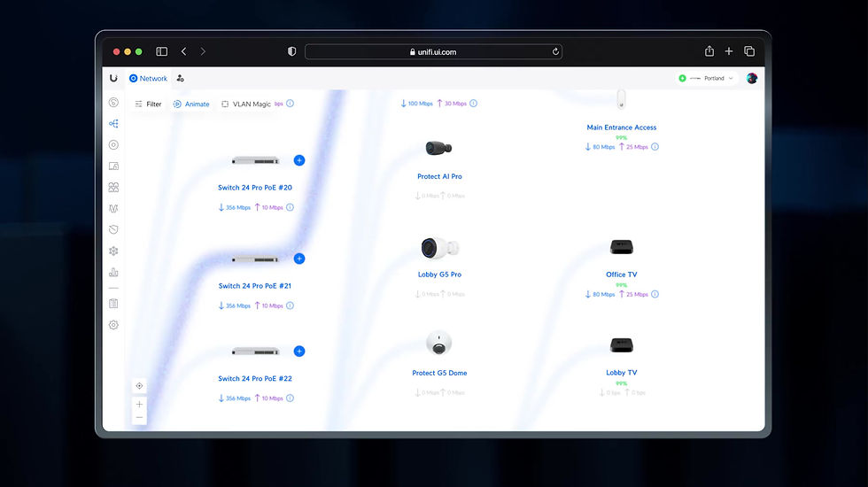Open the statistics bar chart icon

click(113, 273)
